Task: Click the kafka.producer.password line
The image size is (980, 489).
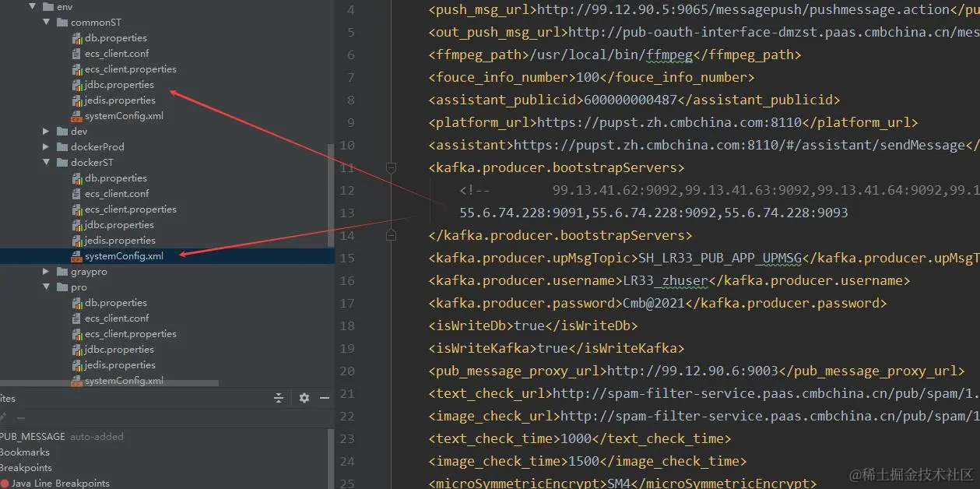Action: tap(657, 303)
